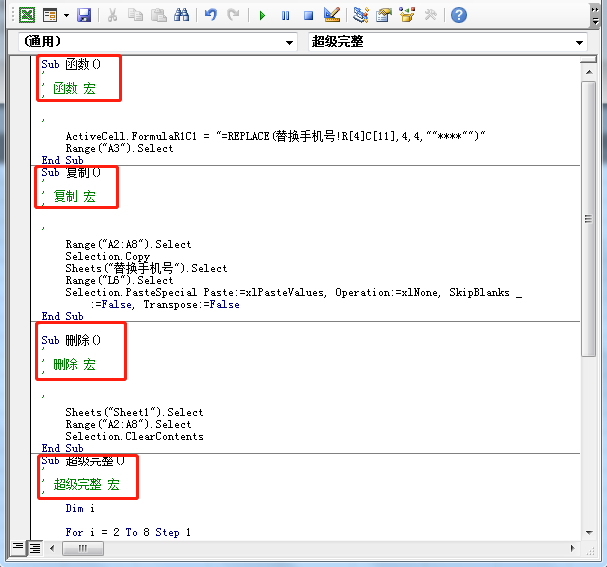
Task: Open the Insert object dropdown arrow
Action: click(66, 15)
